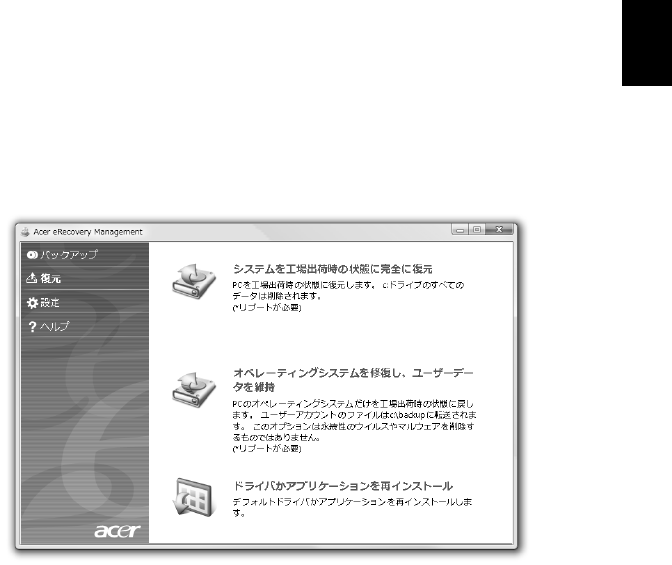
Task: Click the settings gear icon in sidebar
Action: 32,303
